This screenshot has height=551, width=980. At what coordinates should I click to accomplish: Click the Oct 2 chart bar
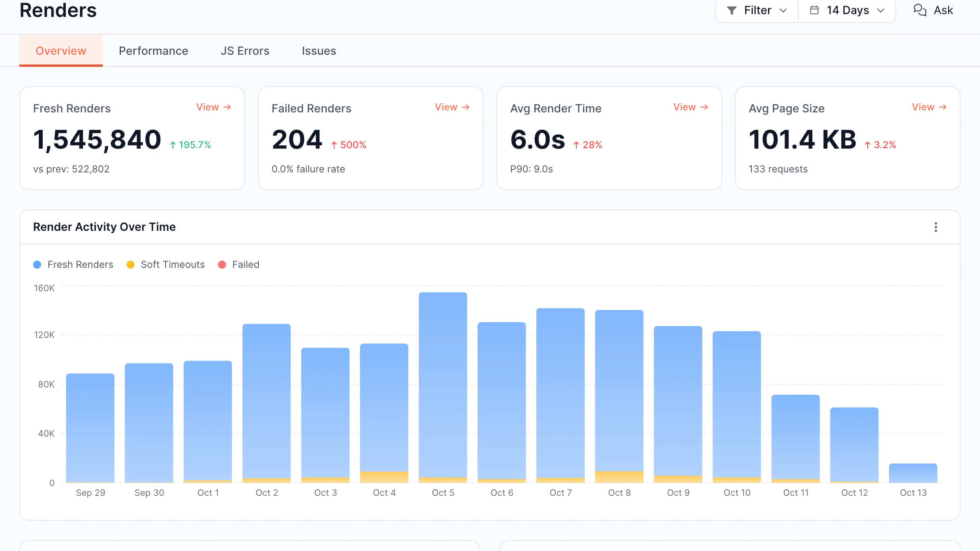point(266,403)
